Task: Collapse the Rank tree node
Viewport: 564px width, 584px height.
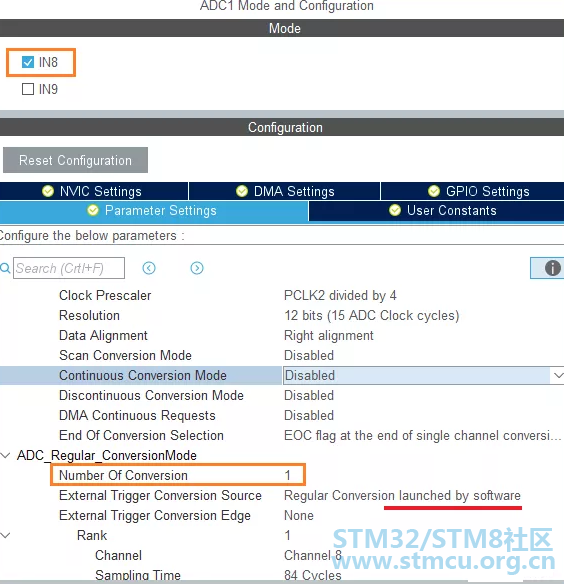Action: (x=5, y=535)
